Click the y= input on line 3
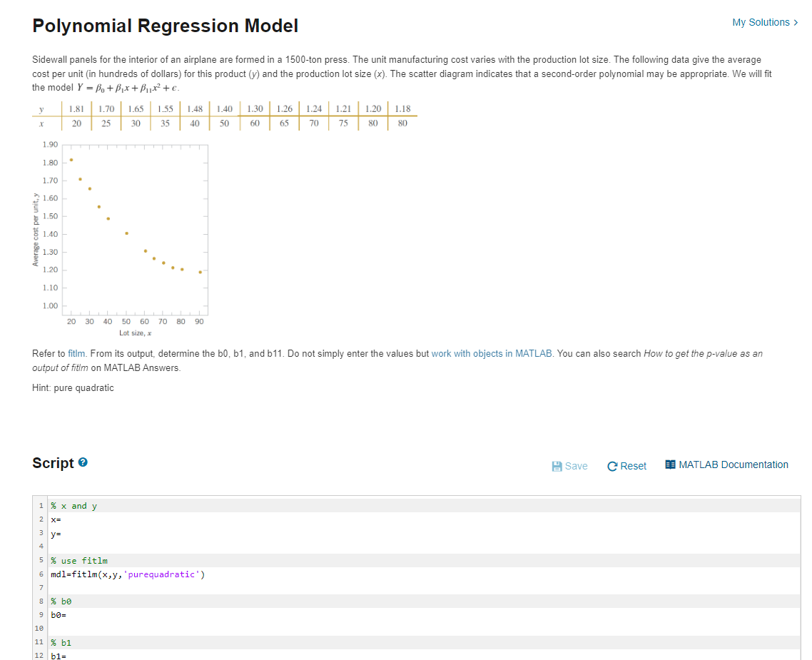Screen dimensions: 812x660 click(56, 533)
